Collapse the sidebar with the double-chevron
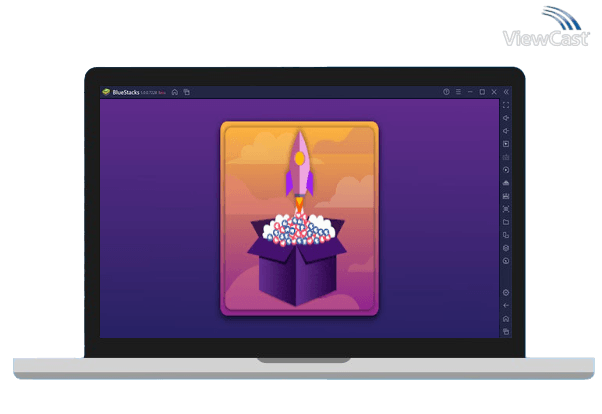 506,92
